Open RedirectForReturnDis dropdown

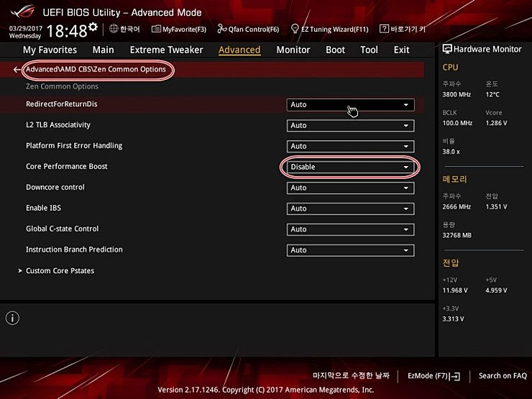point(351,105)
